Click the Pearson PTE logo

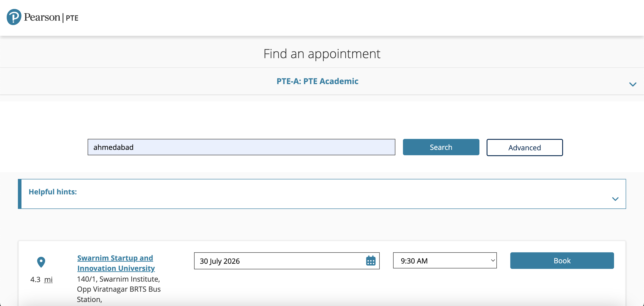coord(42,17)
